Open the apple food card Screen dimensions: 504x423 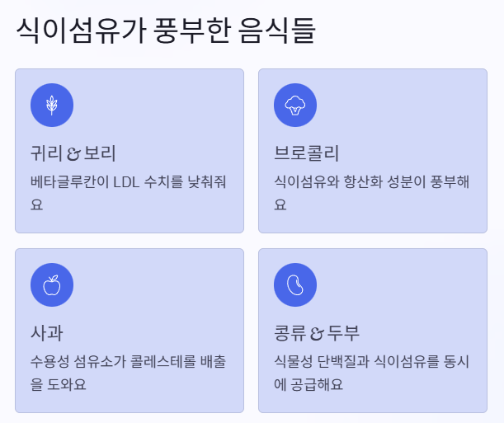pos(130,331)
